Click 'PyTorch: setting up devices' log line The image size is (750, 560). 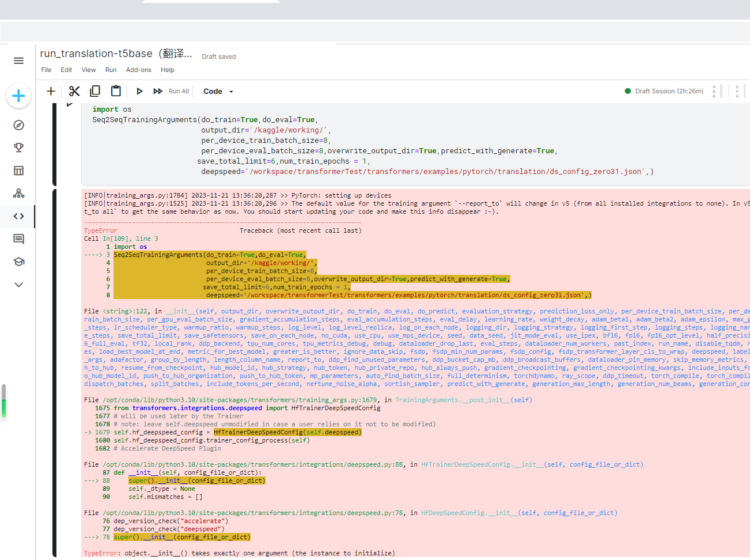(x=341, y=195)
